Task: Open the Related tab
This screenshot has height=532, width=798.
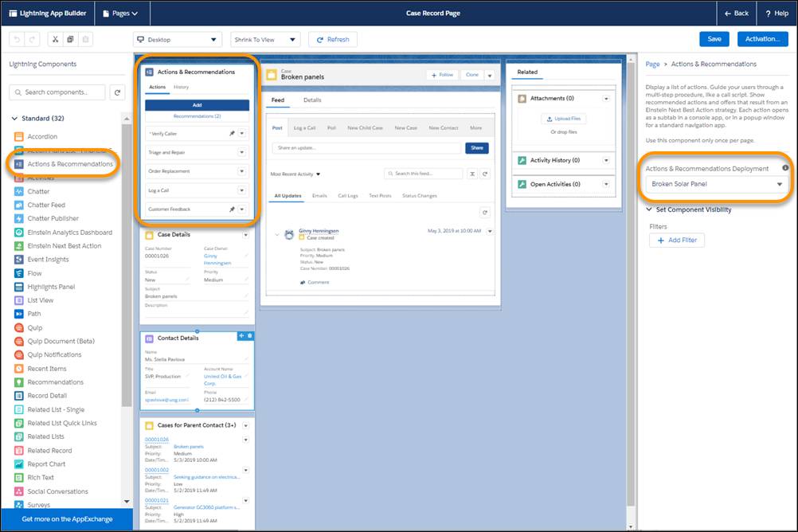Action: pos(527,72)
